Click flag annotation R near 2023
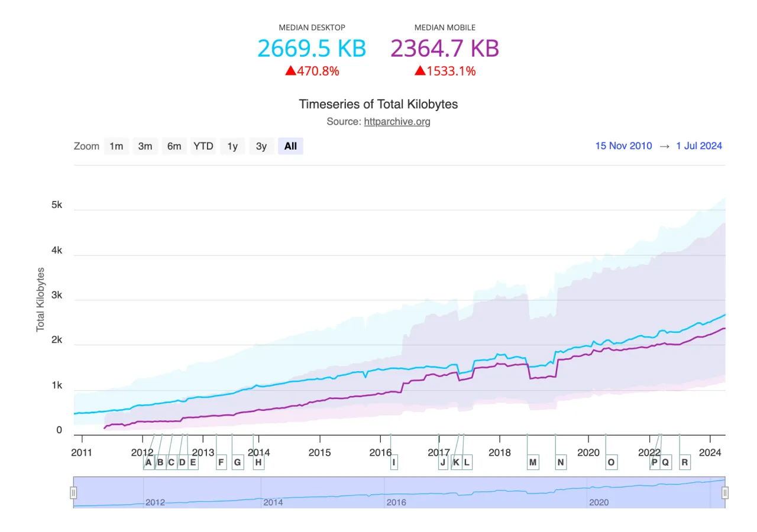This screenshot has height=532, width=757. pyautogui.click(x=685, y=462)
